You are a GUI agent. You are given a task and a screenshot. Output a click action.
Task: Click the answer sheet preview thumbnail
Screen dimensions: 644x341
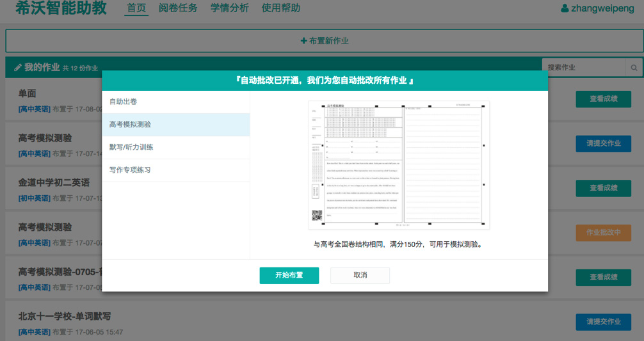[398, 164]
